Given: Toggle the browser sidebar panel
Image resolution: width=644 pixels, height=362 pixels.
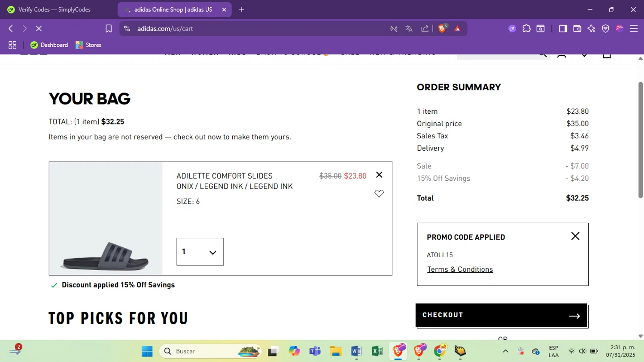Looking at the screenshot, I should pyautogui.click(x=563, y=29).
